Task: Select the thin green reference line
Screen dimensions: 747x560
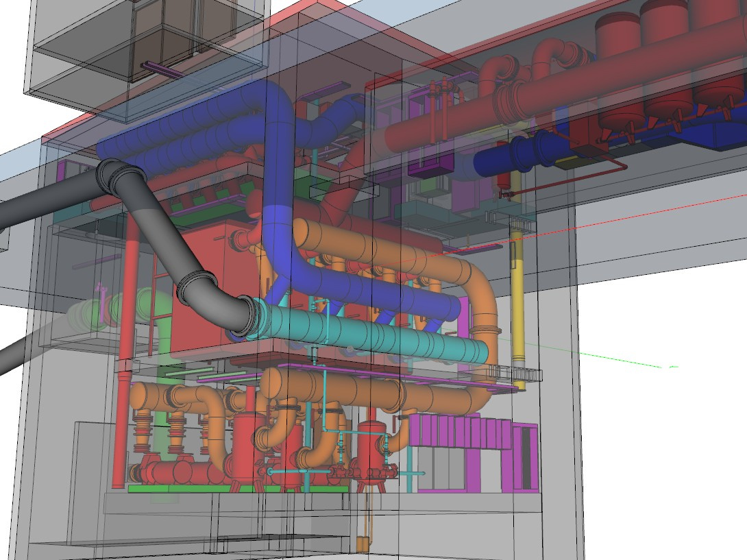Action: 586,353
